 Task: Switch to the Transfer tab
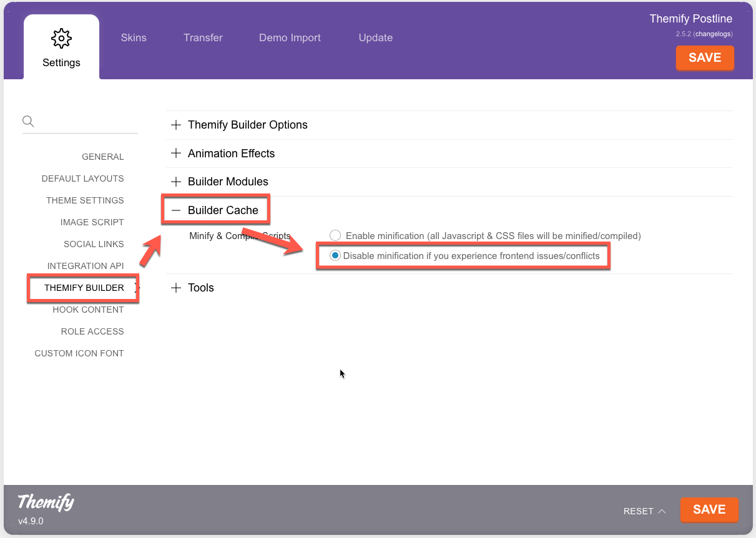tap(203, 37)
